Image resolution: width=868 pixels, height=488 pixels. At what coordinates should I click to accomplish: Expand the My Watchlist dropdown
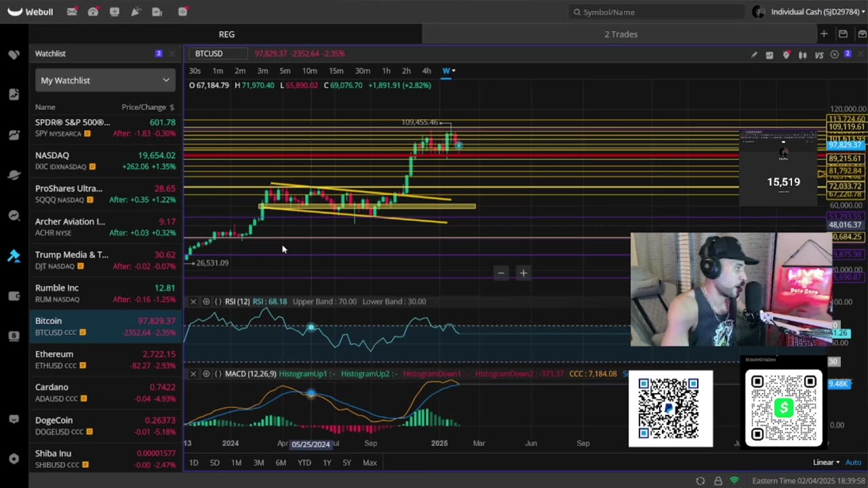pos(105,80)
